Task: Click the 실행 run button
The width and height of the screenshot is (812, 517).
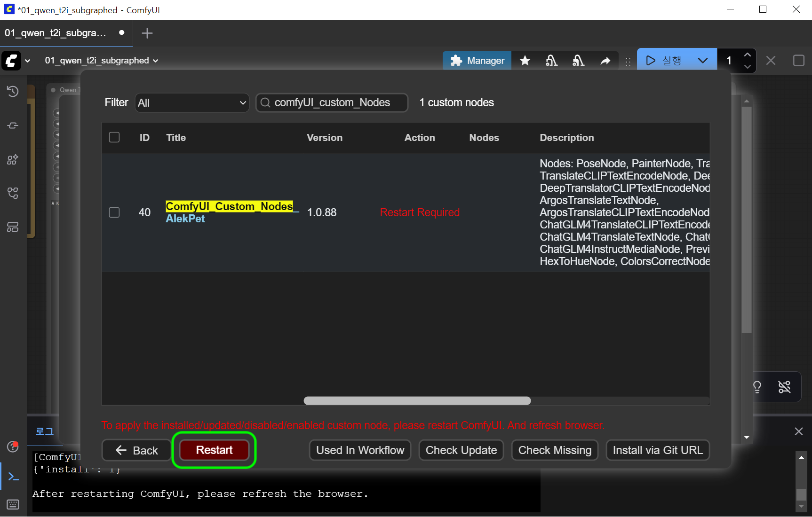Action: tap(664, 61)
